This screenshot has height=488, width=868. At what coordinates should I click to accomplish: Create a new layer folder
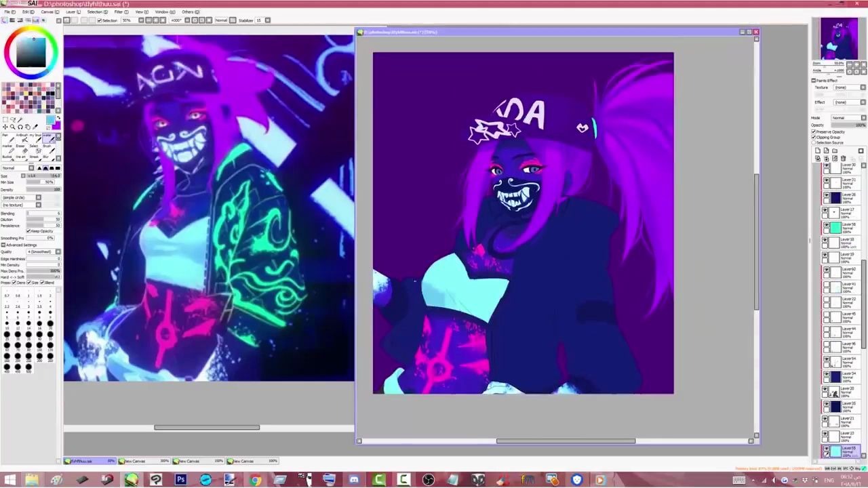point(835,150)
